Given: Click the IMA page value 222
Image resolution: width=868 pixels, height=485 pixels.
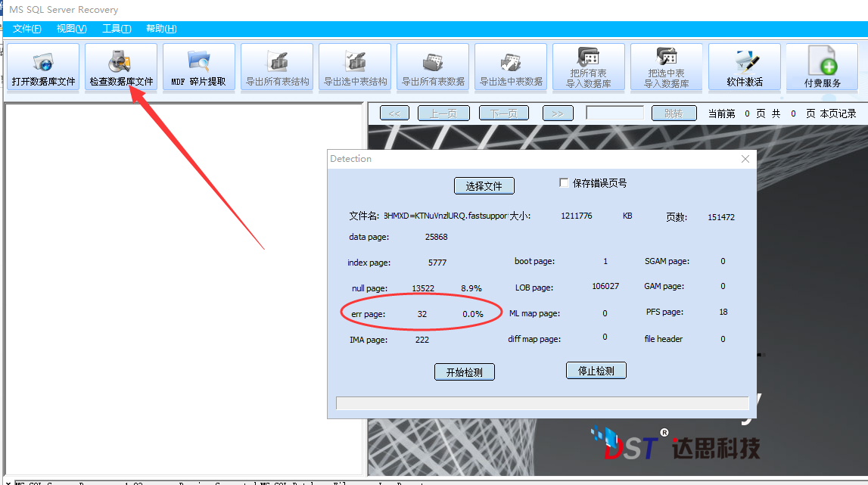Looking at the screenshot, I should point(422,340).
